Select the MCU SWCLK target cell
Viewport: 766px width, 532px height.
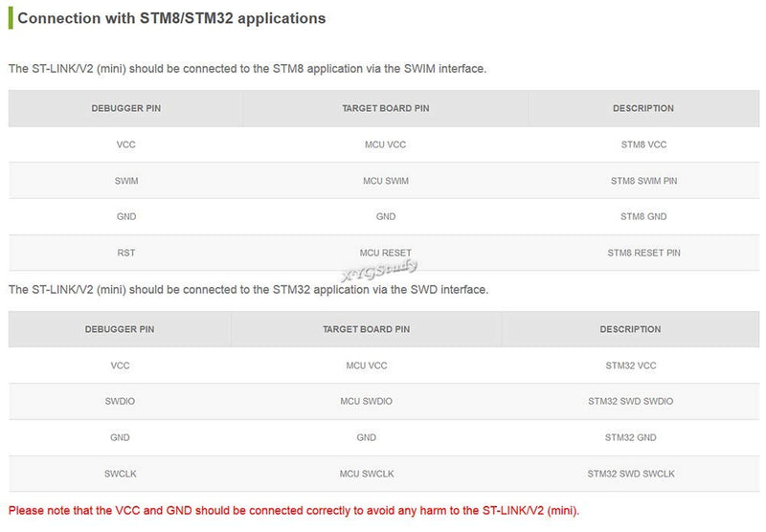[367, 474]
